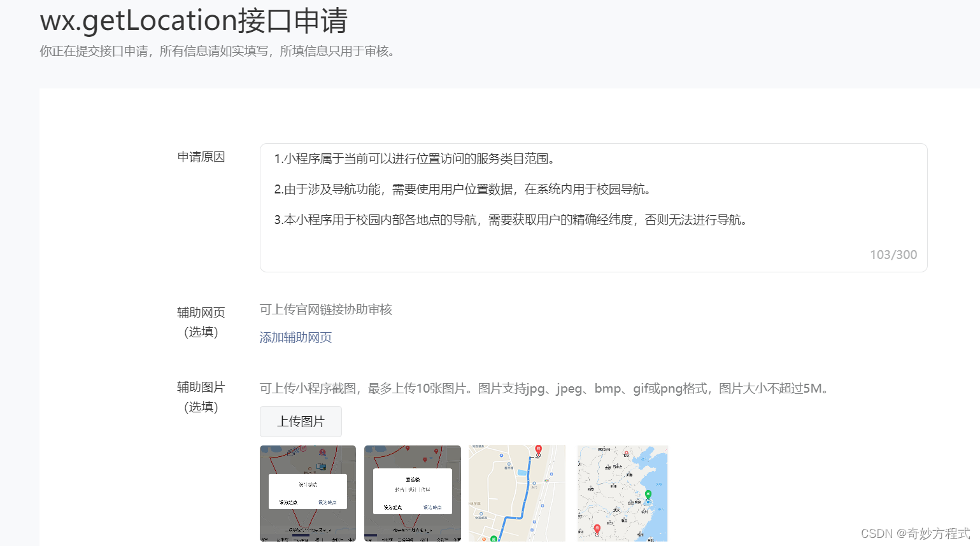Click the monitor icon in the first map thumbnail
980x546 pixels.
[x=322, y=466]
